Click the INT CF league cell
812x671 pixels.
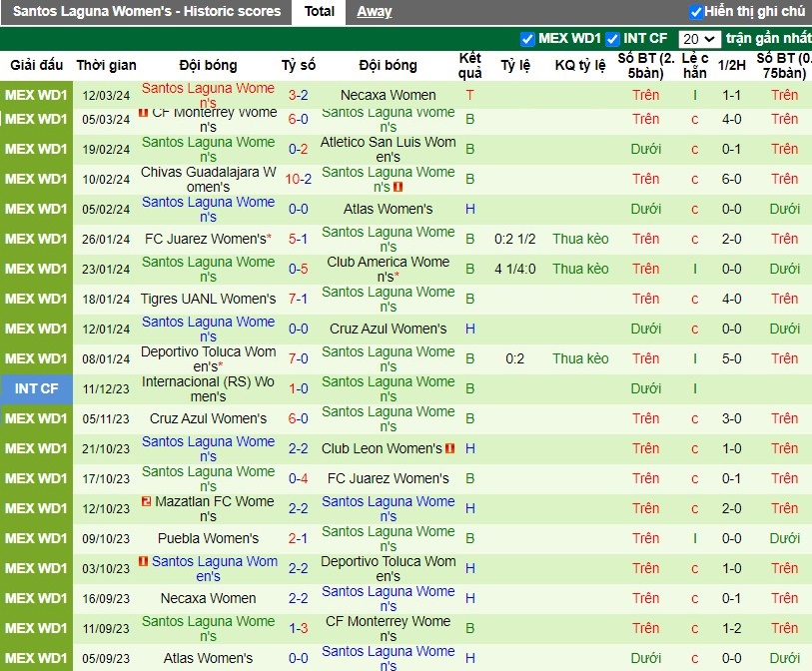pos(36,388)
